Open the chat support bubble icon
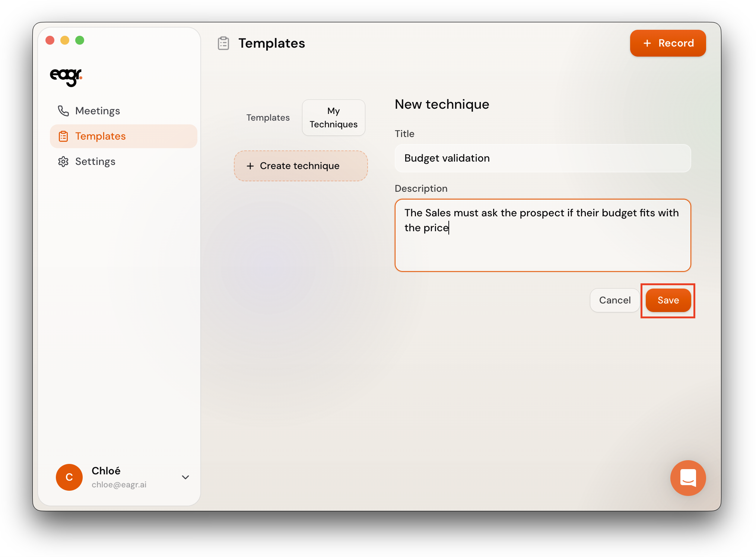This screenshot has height=557, width=756. click(x=687, y=478)
